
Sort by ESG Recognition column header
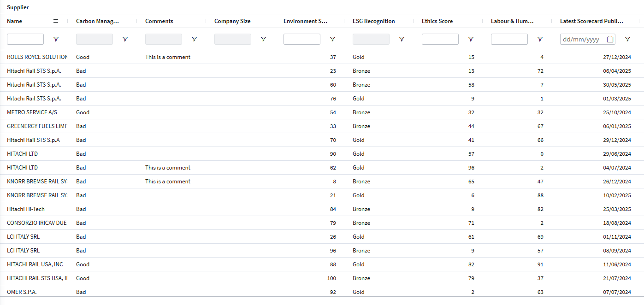tap(374, 21)
